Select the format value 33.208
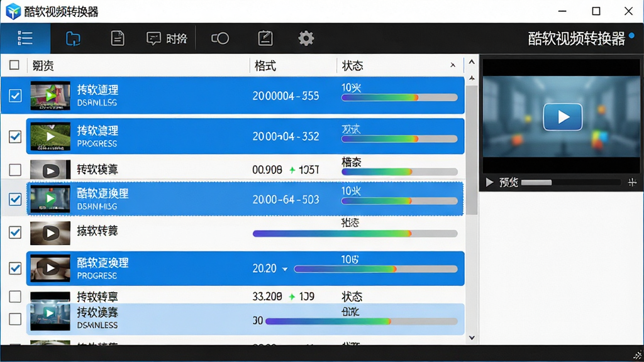 pos(267,297)
